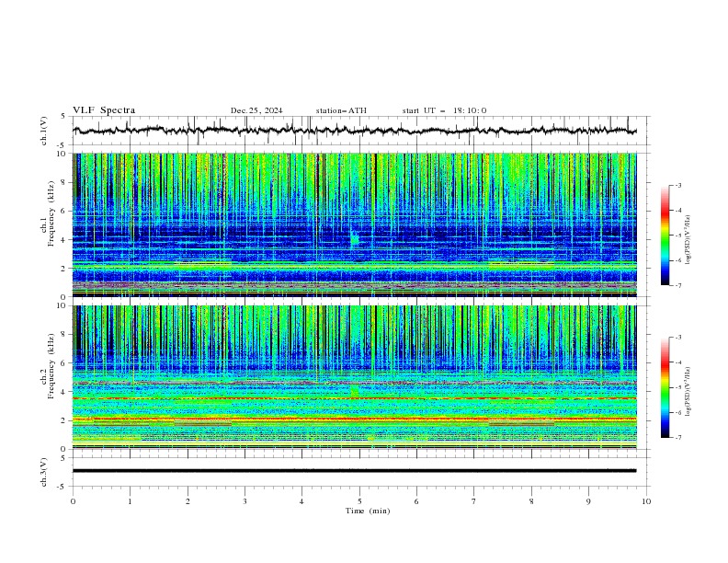The image size is (728, 563).
Task: Click time axis tick label "5"
Action: [x=359, y=501]
